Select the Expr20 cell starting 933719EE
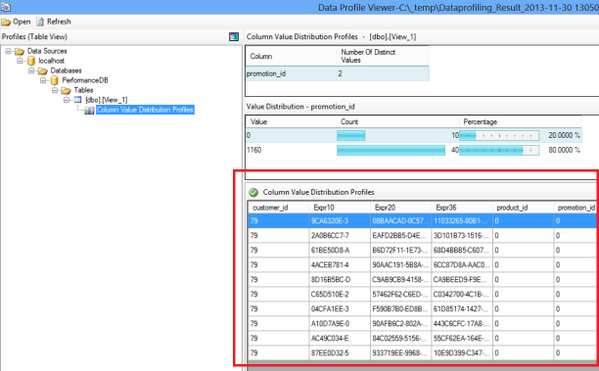The height and width of the screenshot is (371, 599). 400,353
